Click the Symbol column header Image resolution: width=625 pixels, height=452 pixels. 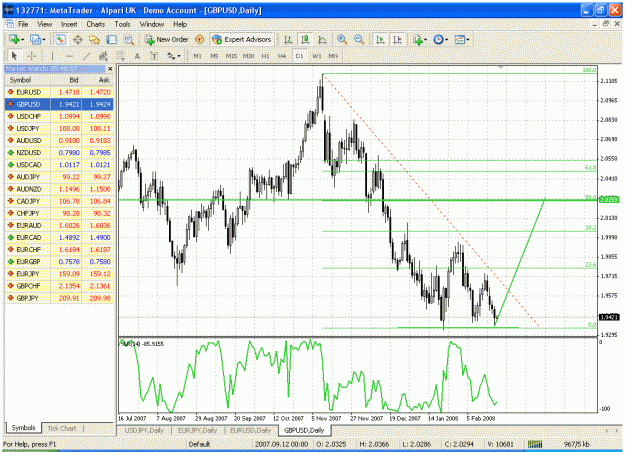point(27,80)
